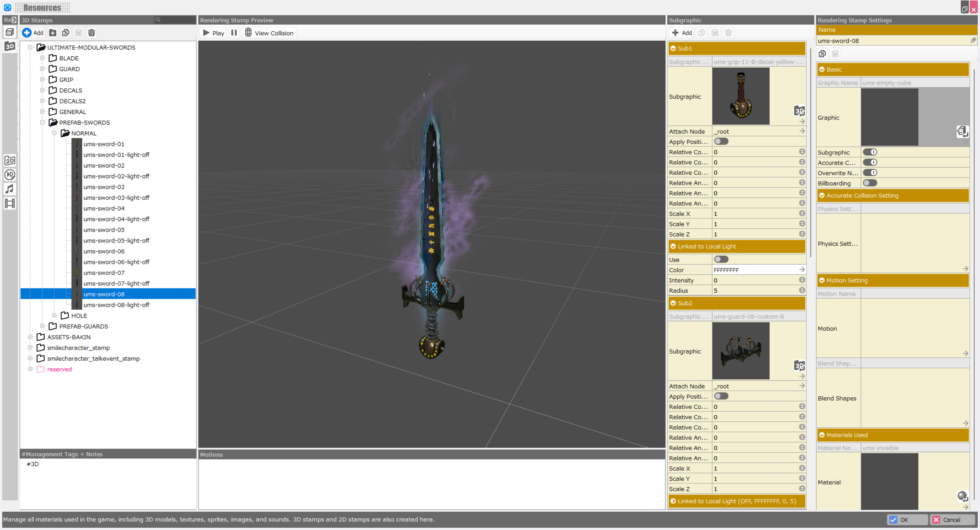Copy the stamp with the duplicate icon
Viewport: 980px width, 530px height.
(x=65, y=33)
